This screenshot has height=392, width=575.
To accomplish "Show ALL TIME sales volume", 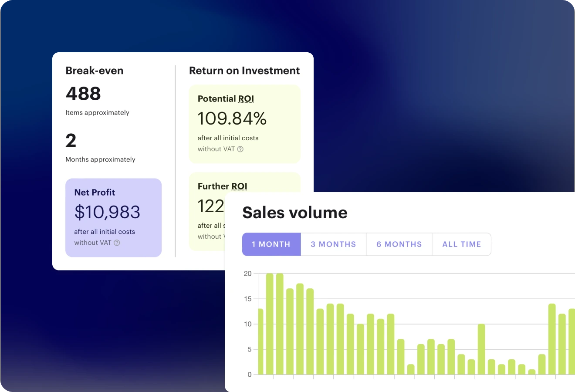I will 461,244.
